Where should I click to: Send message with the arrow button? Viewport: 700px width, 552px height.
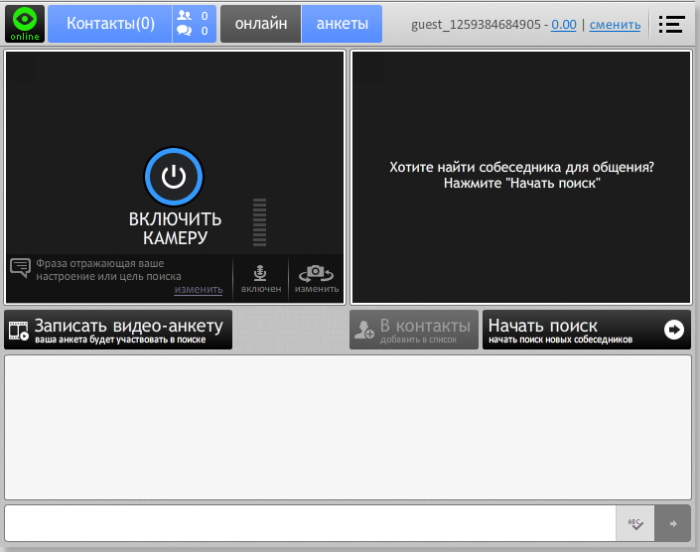673,523
